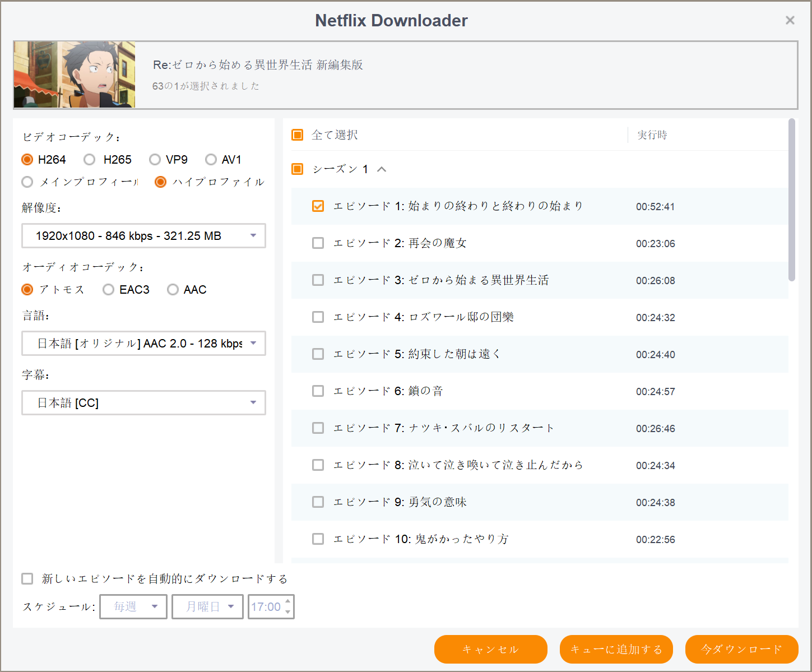The width and height of the screenshot is (812, 672).
Task: Check エピソード 3 checkbox
Action: coord(318,280)
